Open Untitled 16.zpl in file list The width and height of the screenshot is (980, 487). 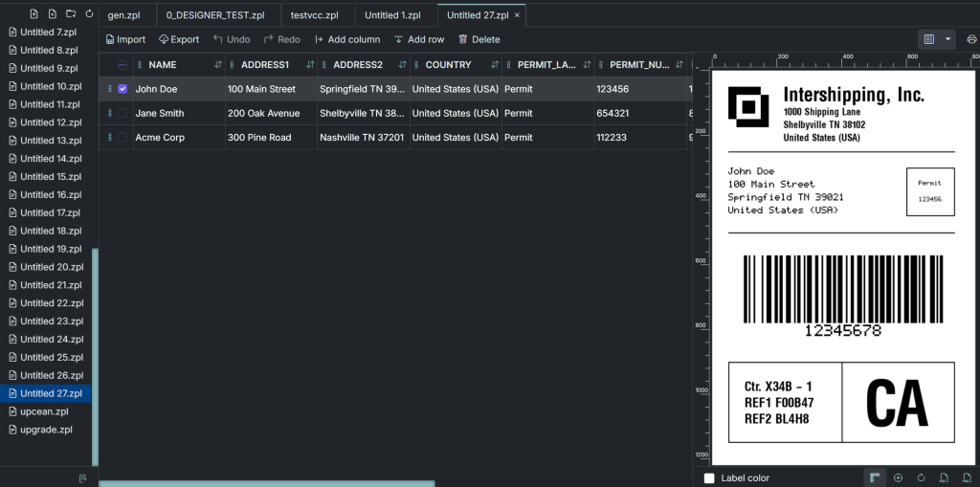(x=46, y=194)
